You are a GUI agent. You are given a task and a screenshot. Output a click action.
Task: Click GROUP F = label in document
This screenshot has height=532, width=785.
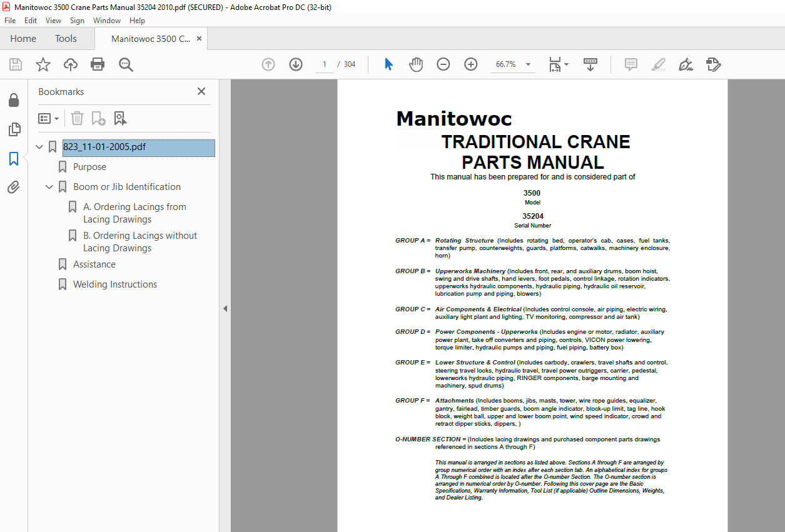(413, 401)
